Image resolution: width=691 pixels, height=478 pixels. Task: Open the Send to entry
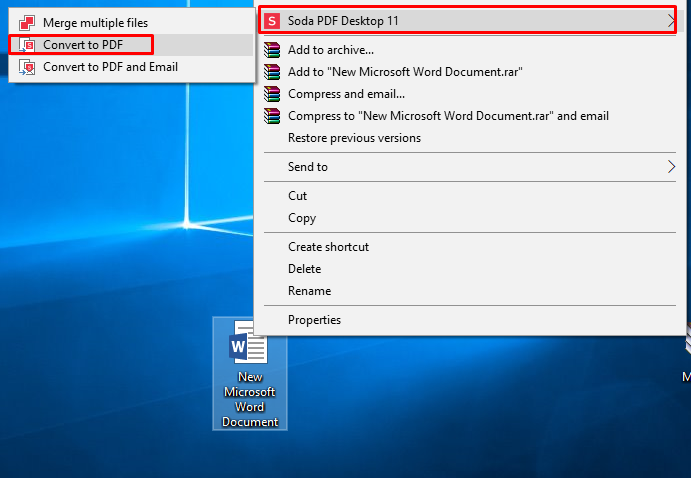click(470, 167)
